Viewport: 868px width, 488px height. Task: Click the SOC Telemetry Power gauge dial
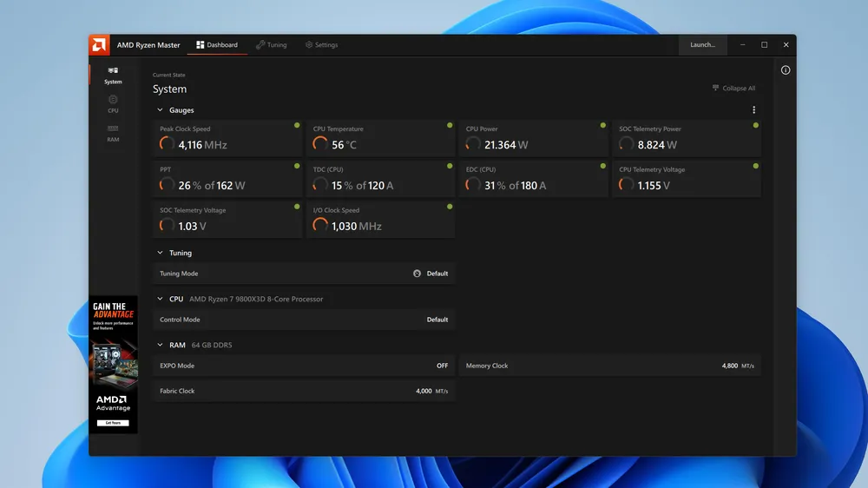(626, 144)
